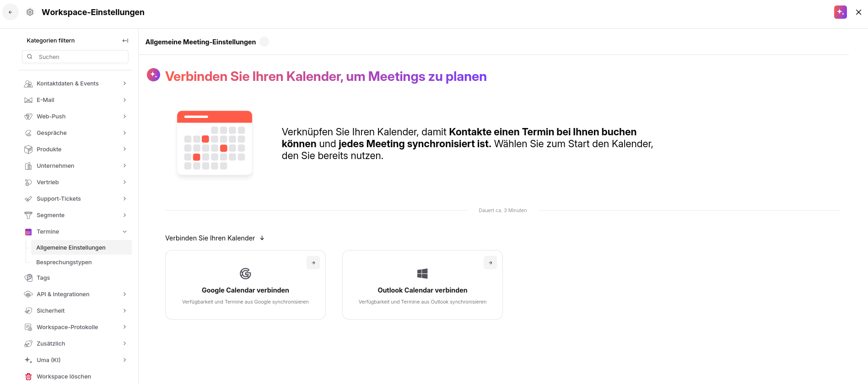The width and height of the screenshot is (868, 384).
Task: Expand the E-Mail category chevron
Action: 124,100
